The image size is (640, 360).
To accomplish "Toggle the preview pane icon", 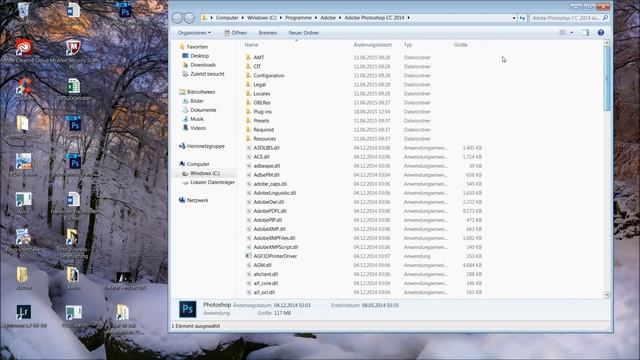I will pyautogui.click(x=585, y=33).
